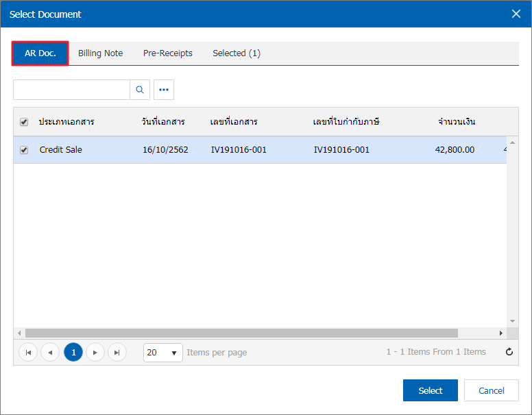The height and width of the screenshot is (415, 532).
Task: Open the three-dots more options button
Action: point(164,90)
